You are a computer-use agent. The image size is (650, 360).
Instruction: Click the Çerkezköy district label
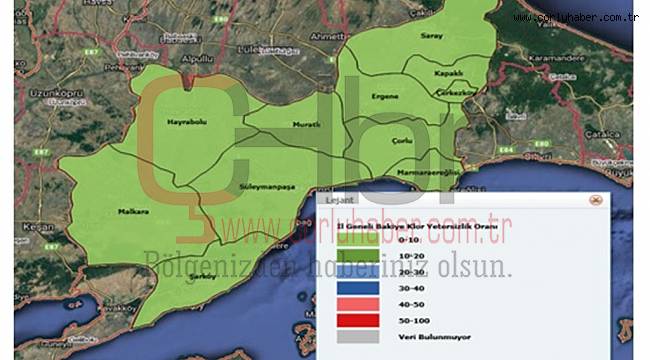(x=456, y=93)
